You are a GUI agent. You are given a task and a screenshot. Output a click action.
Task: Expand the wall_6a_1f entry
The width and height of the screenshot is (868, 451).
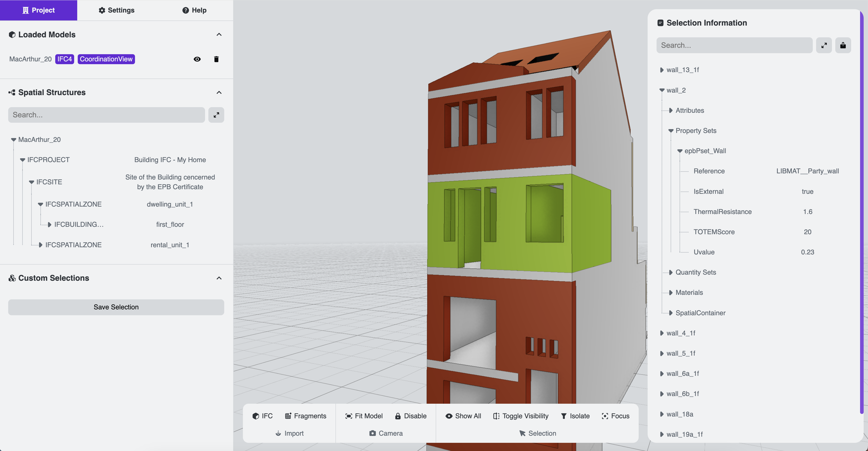tap(662, 374)
